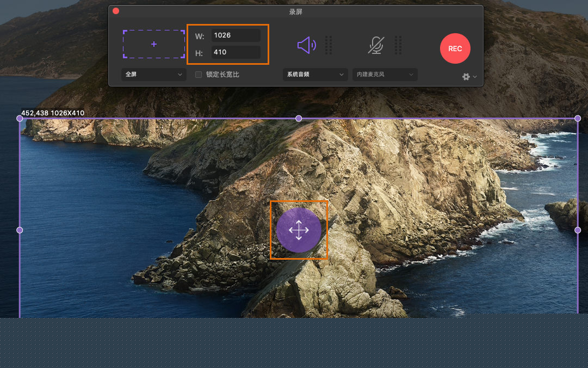Click the H height input field

(x=236, y=52)
